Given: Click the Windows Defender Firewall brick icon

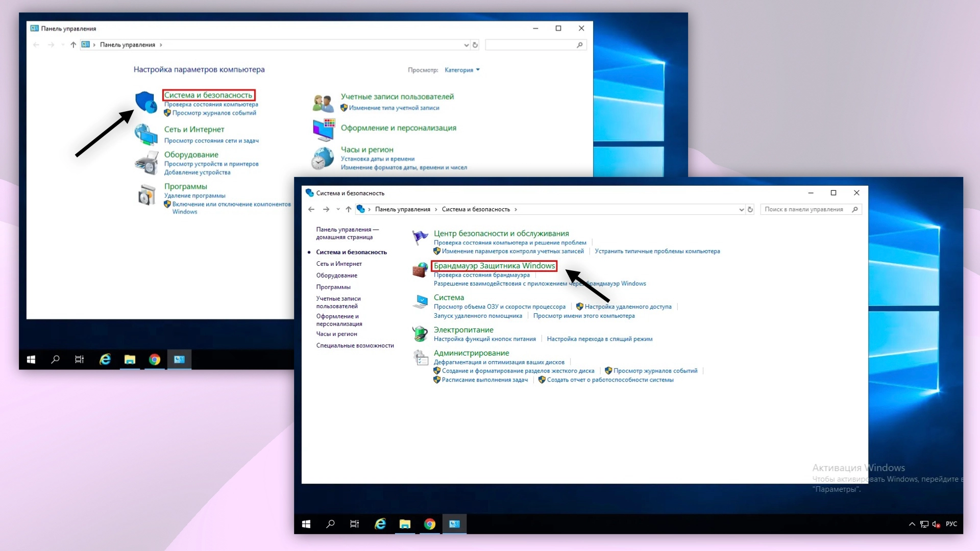Looking at the screenshot, I should point(420,270).
